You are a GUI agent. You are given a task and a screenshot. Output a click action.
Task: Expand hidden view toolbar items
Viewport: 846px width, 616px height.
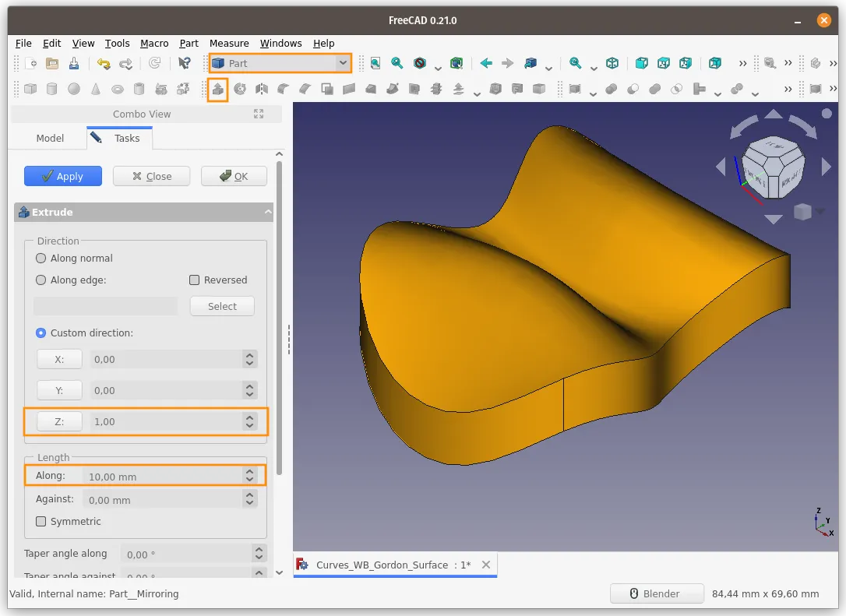tap(743, 63)
